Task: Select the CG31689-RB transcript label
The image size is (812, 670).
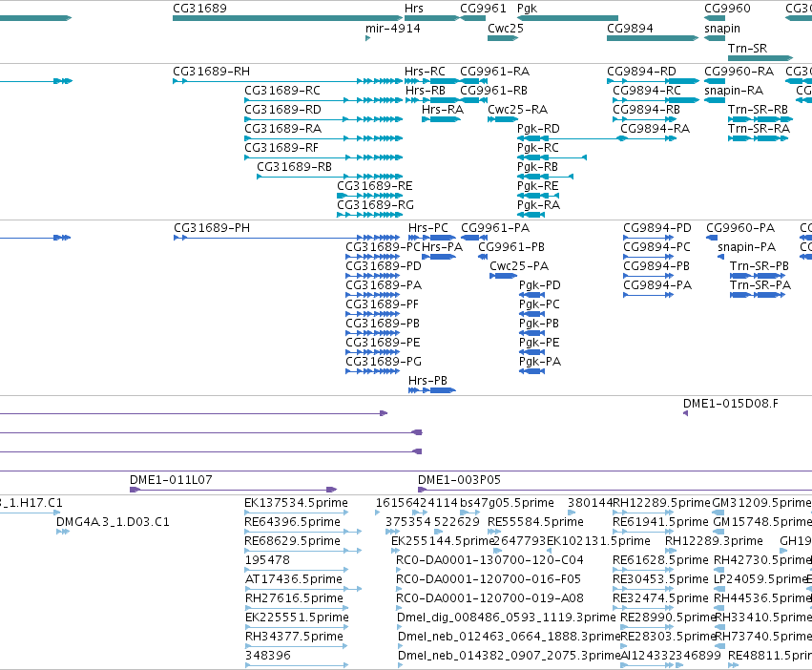Action: tap(294, 167)
